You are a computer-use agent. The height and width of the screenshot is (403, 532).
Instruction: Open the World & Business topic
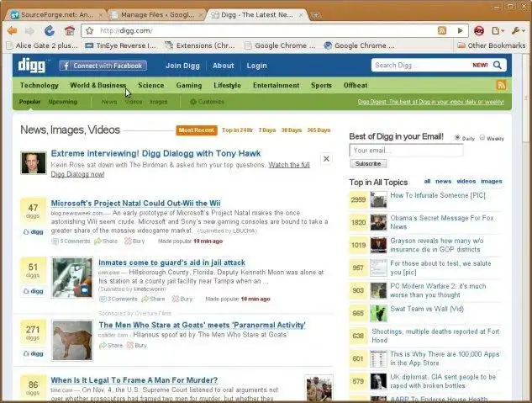(x=98, y=85)
